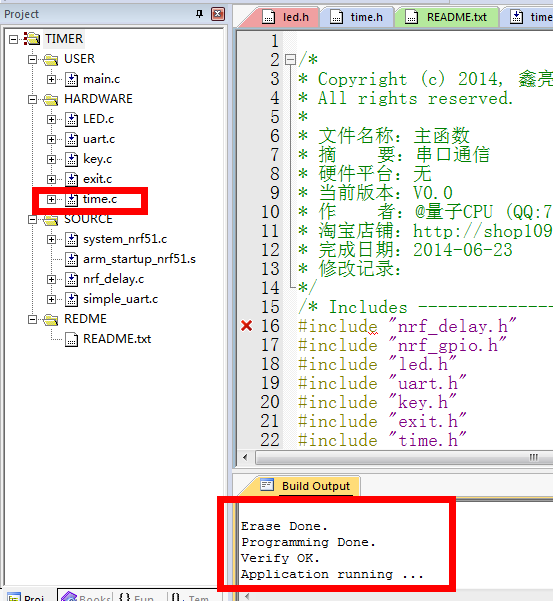
Task: Collapse the USER group folder
Action: point(33,59)
